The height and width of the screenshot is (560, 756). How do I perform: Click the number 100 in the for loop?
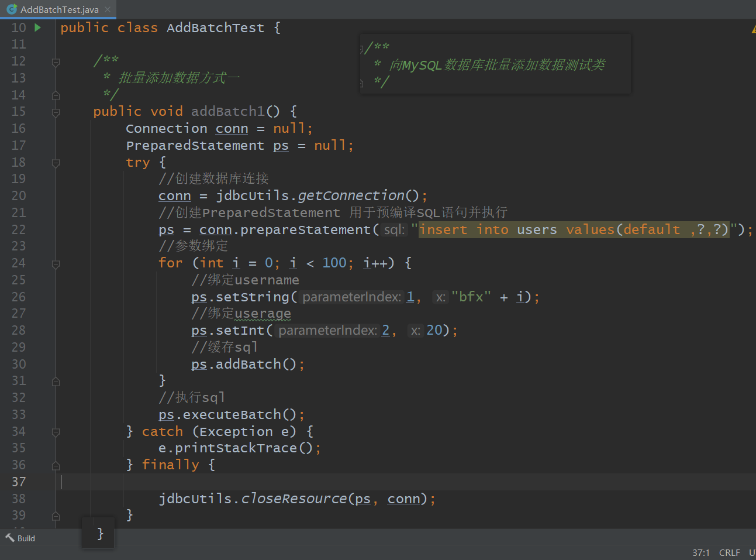pyautogui.click(x=334, y=263)
